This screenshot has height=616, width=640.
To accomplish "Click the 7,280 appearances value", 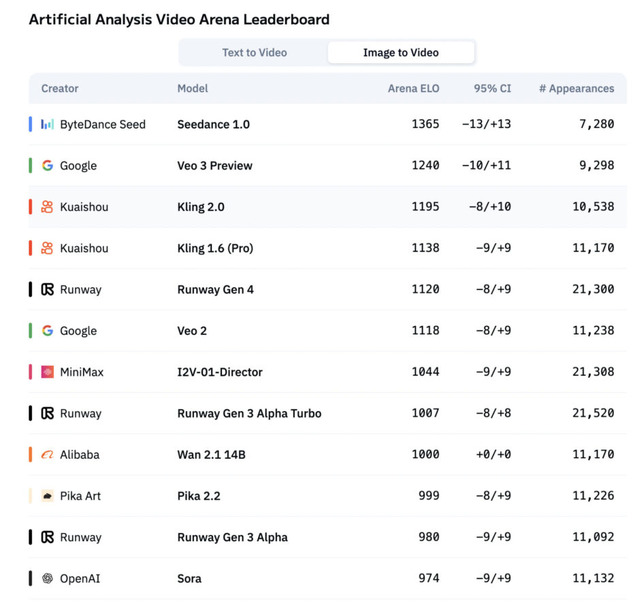I will pos(597,124).
